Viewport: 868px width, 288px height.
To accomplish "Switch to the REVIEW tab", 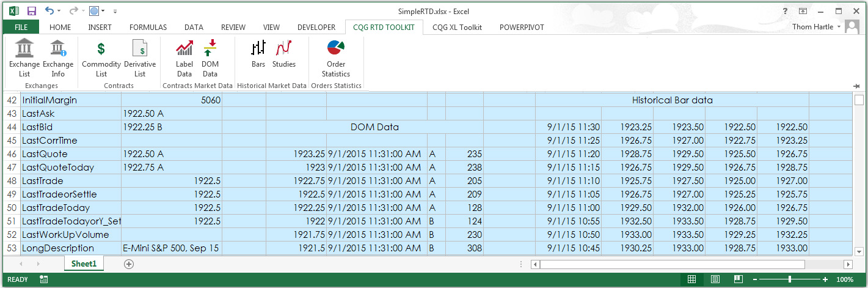I will coord(233,27).
